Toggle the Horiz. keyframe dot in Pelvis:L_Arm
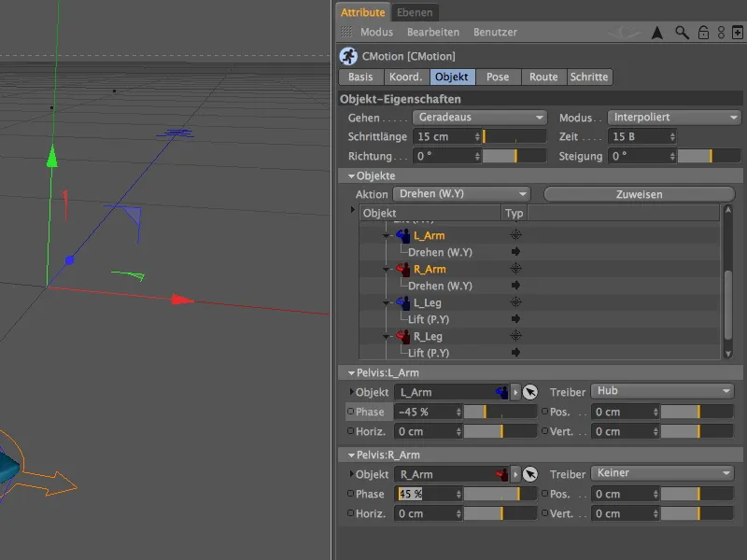 [x=351, y=431]
